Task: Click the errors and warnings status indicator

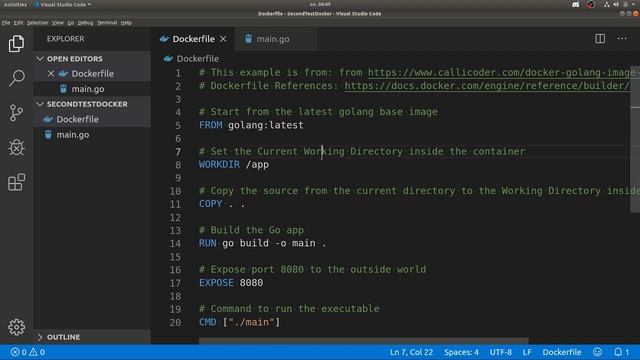Action: 28,352
